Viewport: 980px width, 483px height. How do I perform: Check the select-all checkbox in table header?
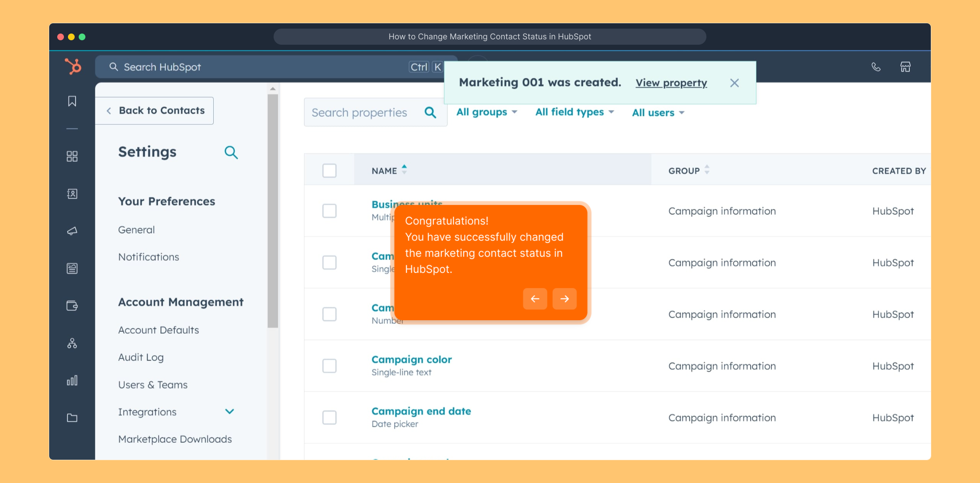[329, 170]
